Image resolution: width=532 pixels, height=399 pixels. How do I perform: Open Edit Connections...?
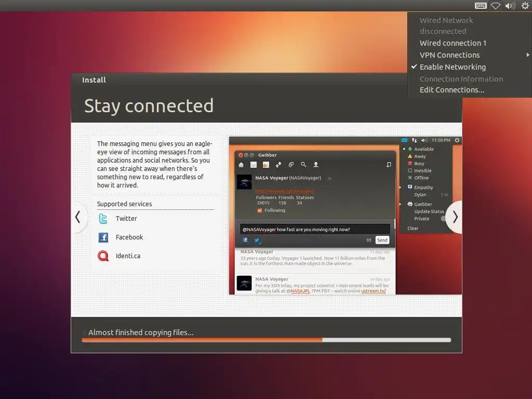tap(452, 90)
